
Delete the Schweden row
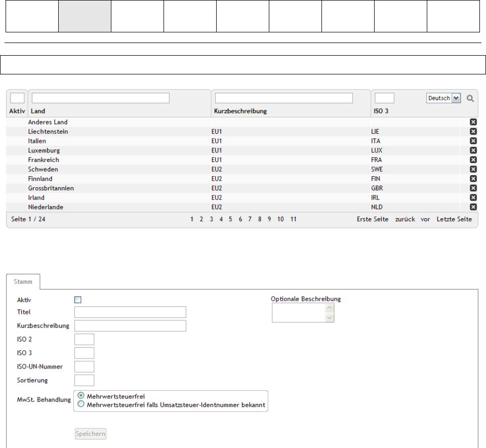point(473,169)
